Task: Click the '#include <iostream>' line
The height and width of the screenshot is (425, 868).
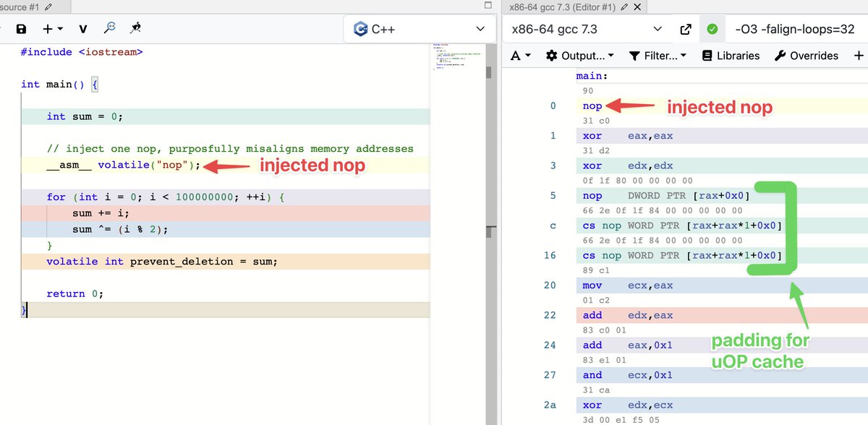Action: [82, 52]
